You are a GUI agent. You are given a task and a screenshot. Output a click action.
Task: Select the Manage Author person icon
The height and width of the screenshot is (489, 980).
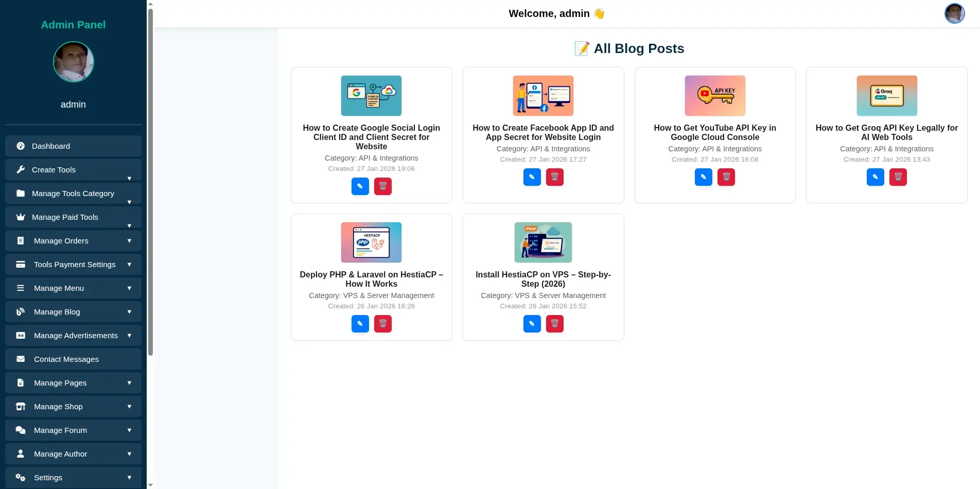(x=21, y=453)
